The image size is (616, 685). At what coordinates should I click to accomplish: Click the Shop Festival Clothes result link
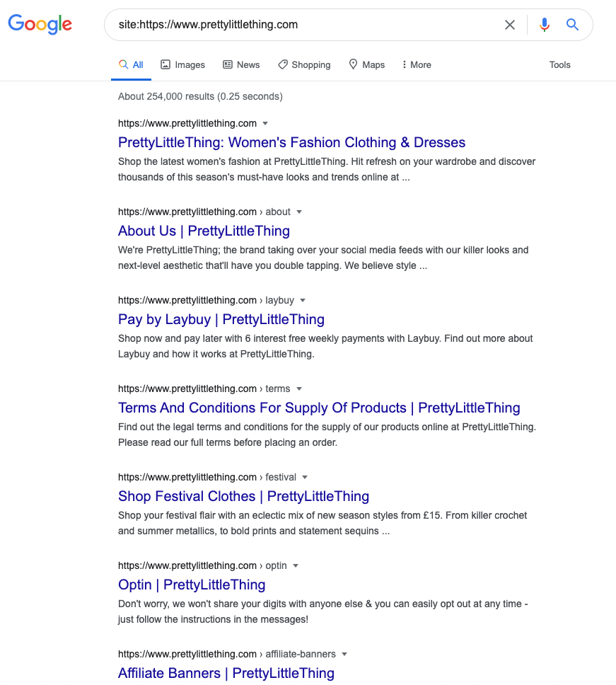tap(243, 496)
